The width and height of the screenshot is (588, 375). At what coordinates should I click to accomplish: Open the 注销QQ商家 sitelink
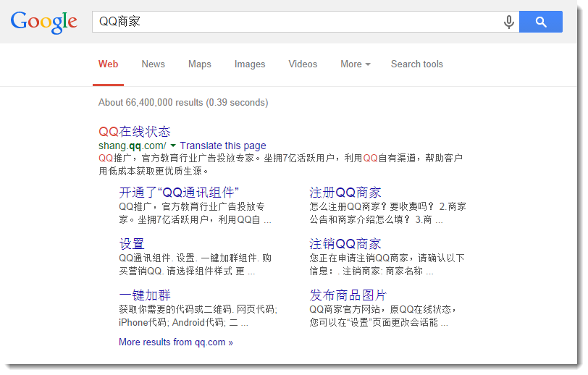pos(345,244)
